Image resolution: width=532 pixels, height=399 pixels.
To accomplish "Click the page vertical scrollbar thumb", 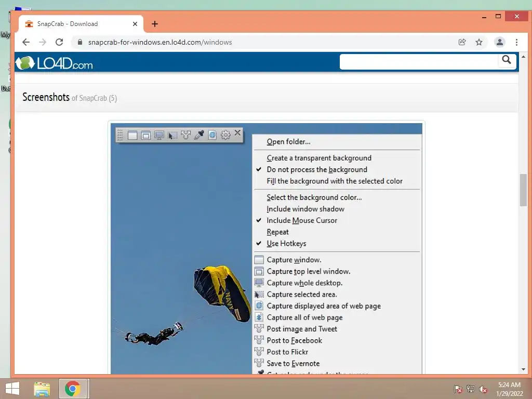I will 523,190.
